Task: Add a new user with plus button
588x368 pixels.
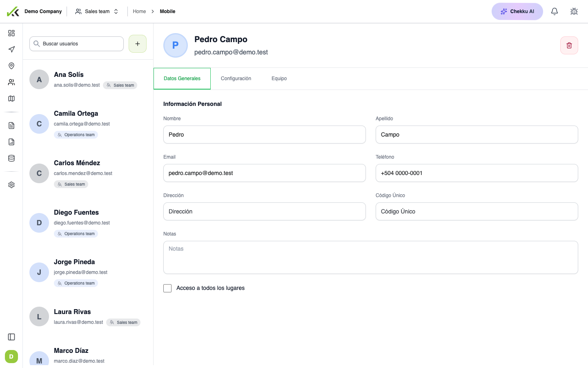Action: tap(138, 44)
